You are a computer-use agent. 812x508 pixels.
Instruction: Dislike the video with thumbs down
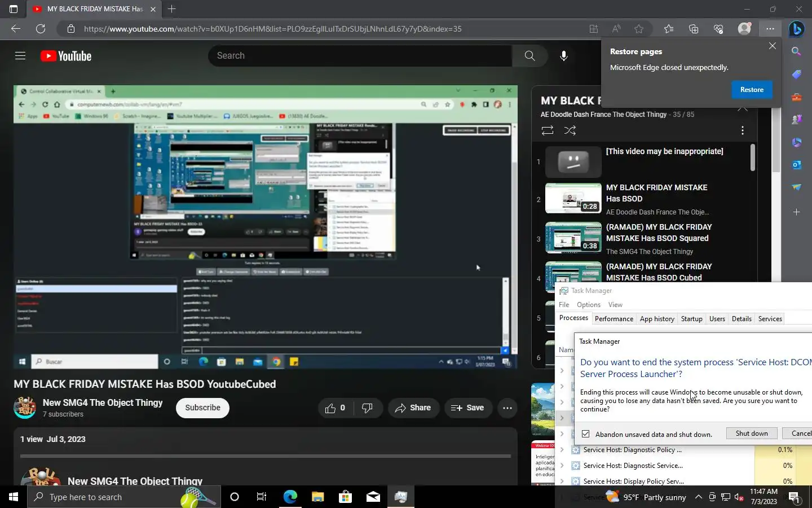point(368,408)
